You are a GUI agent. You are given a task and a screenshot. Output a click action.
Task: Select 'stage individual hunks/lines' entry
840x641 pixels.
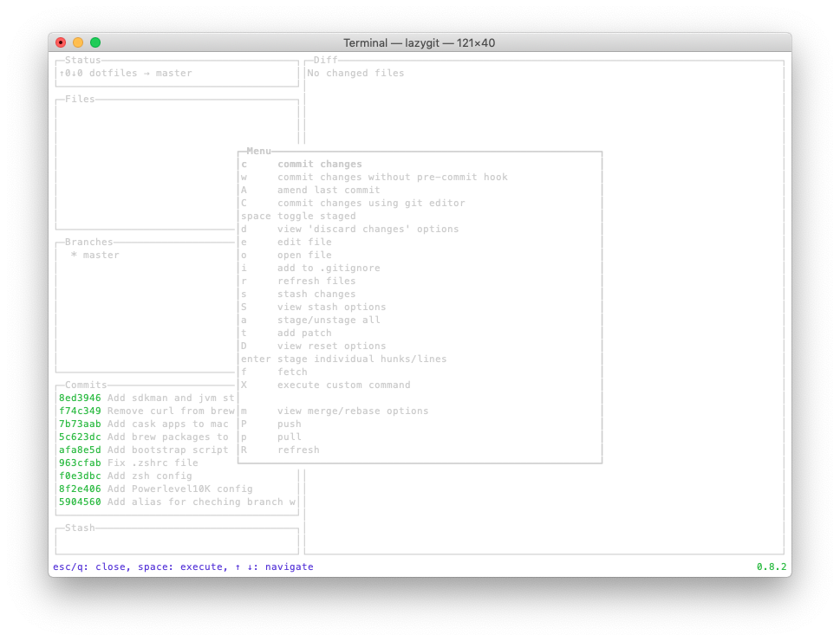420,359
